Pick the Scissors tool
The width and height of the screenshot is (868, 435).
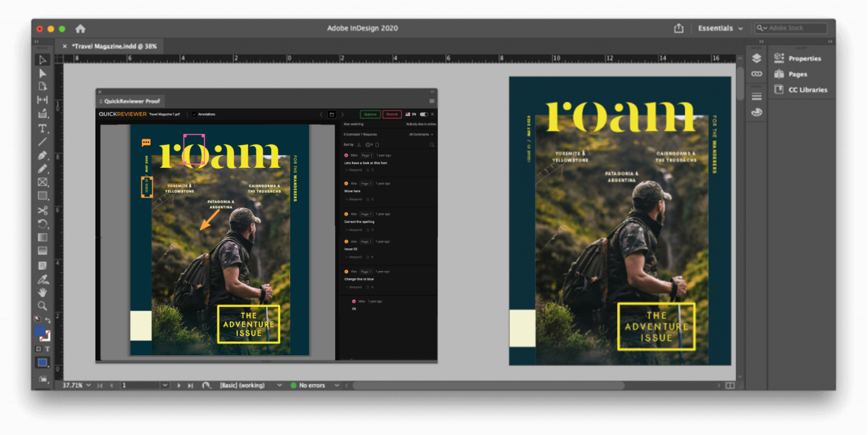pos(42,211)
